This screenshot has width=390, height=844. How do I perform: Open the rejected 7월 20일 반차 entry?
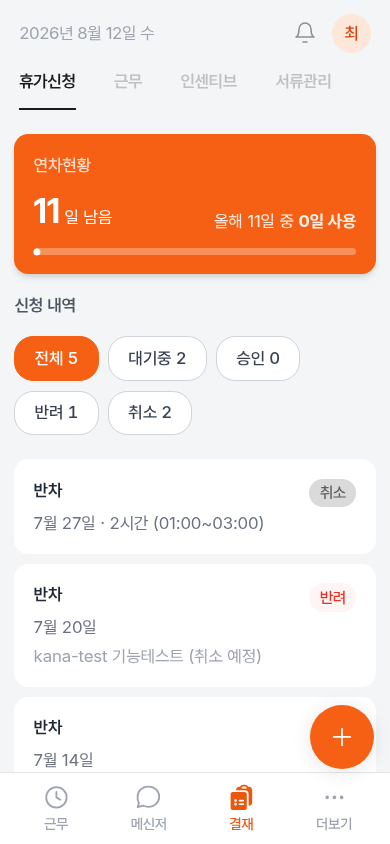pos(195,625)
